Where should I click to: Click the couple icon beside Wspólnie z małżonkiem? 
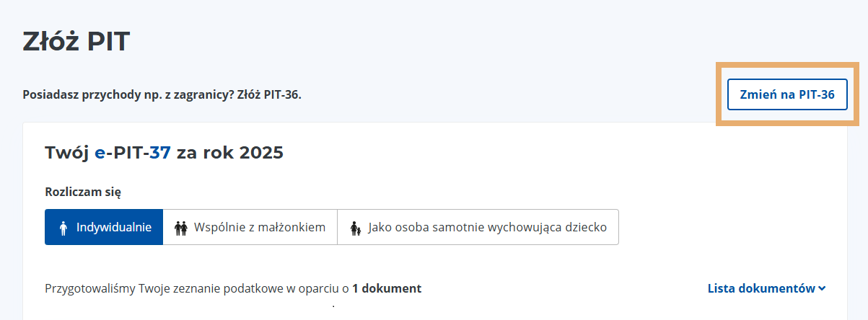point(180,228)
